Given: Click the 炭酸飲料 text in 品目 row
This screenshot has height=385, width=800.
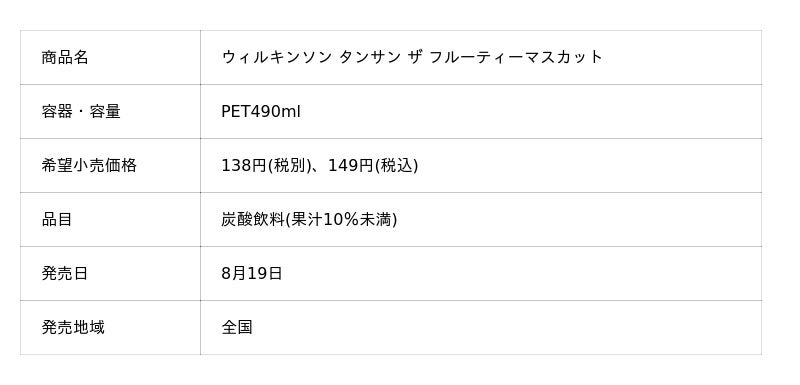Looking at the screenshot, I should [x=253, y=220].
